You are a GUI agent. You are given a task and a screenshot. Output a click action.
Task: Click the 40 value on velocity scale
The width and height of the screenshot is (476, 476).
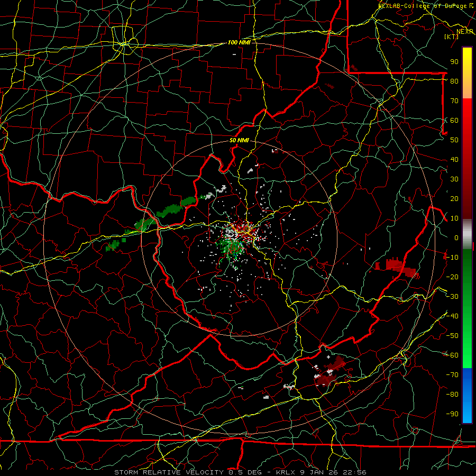[454, 159]
